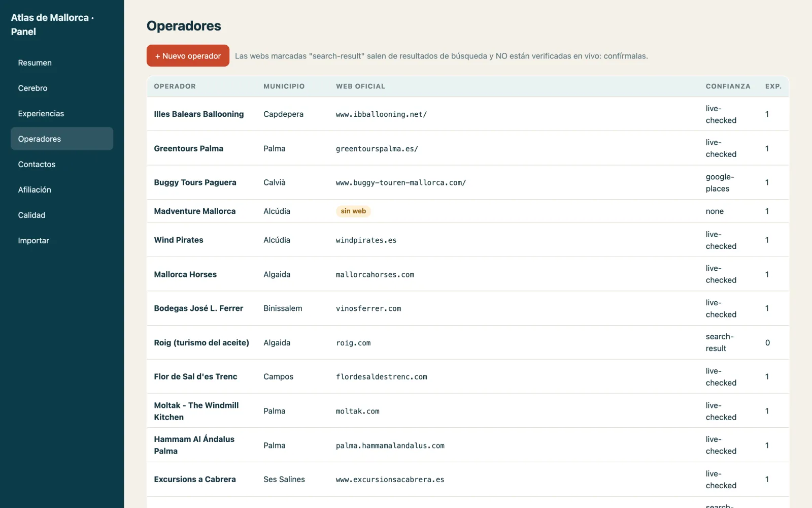Open Excursions a Cabrera operator
This screenshot has height=508, width=812.
(195, 479)
